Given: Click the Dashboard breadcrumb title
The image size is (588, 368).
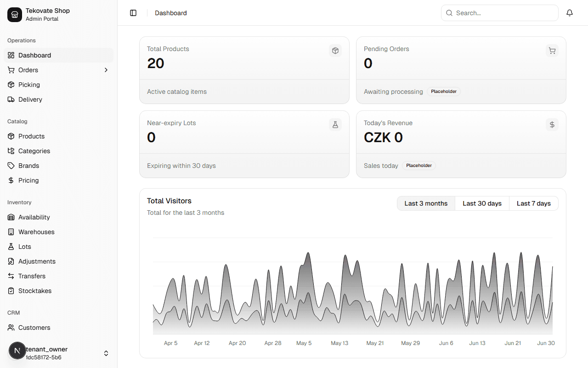Looking at the screenshot, I should tap(171, 13).
